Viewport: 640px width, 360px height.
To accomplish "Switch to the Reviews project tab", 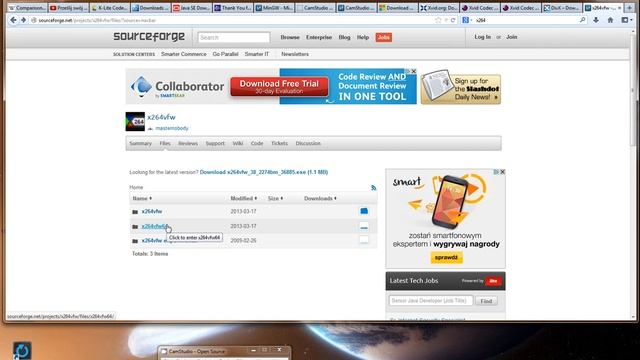I will click(188, 143).
